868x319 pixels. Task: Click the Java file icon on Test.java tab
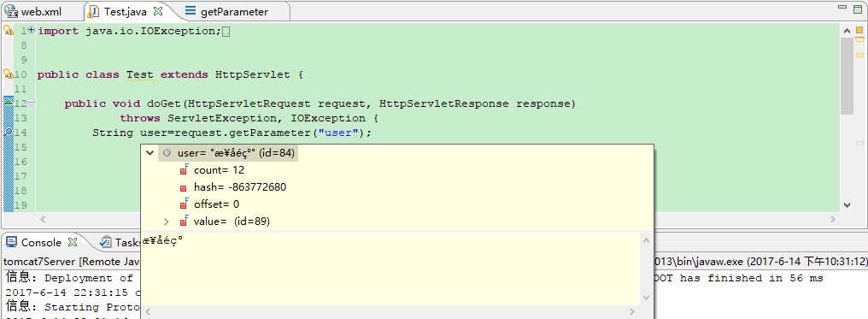(95, 11)
